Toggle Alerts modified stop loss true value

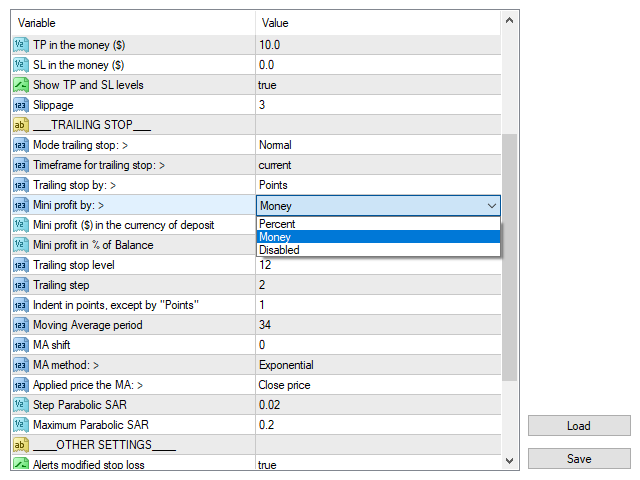click(378, 463)
